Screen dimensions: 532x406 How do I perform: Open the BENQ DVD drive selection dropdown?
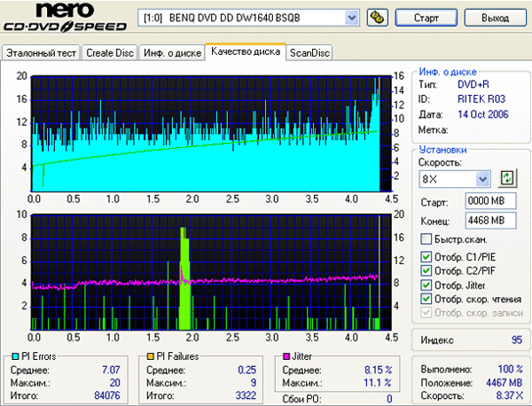click(351, 18)
